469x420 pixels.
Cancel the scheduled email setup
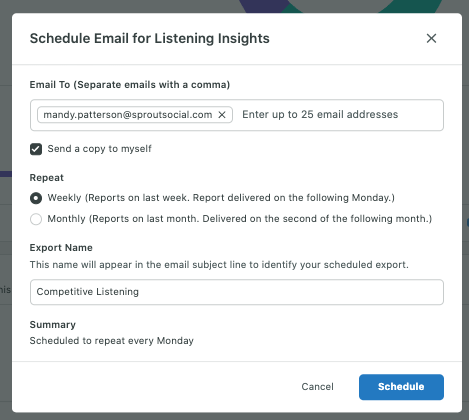click(x=317, y=387)
